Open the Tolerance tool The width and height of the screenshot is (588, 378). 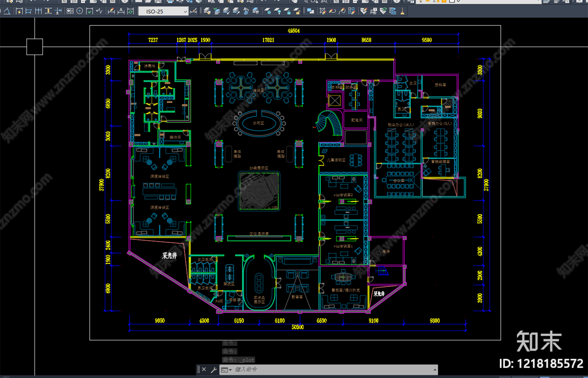pyautogui.click(x=70, y=11)
